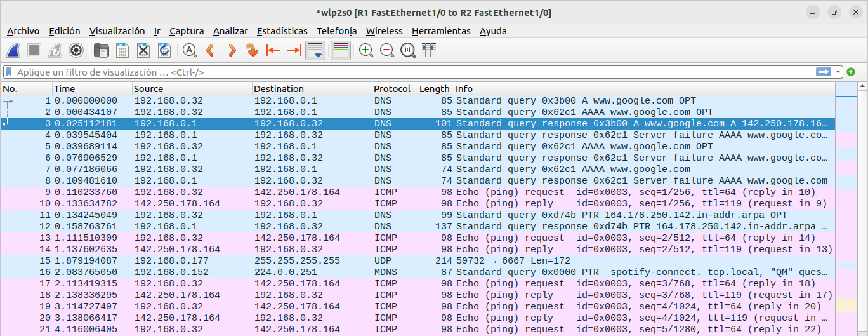Image resolution: width=868 pixels, height=336 pixels.
Task: Select packet 12 PTR query response
Action: [418, 226]
